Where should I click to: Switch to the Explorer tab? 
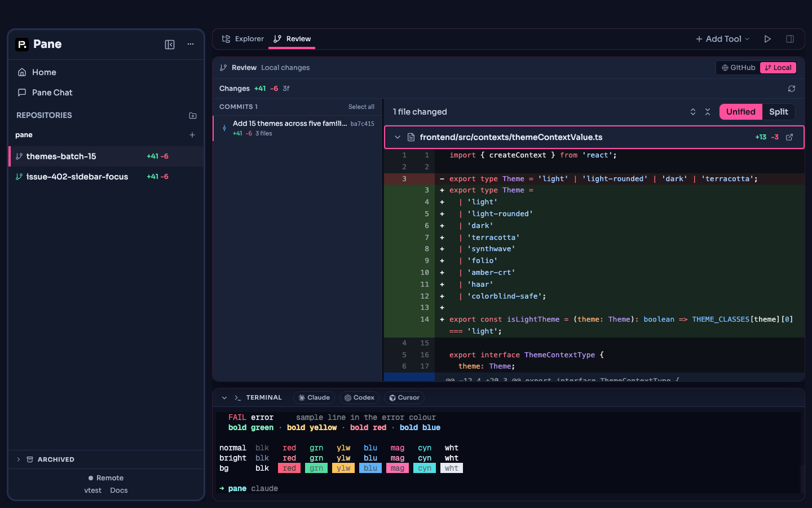(x=242, y=39)
